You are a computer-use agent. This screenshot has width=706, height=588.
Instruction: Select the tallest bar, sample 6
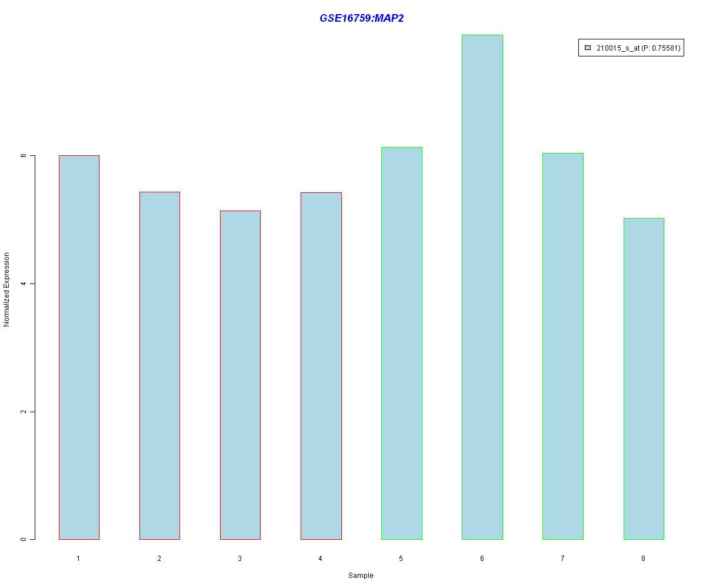[482, 287]
